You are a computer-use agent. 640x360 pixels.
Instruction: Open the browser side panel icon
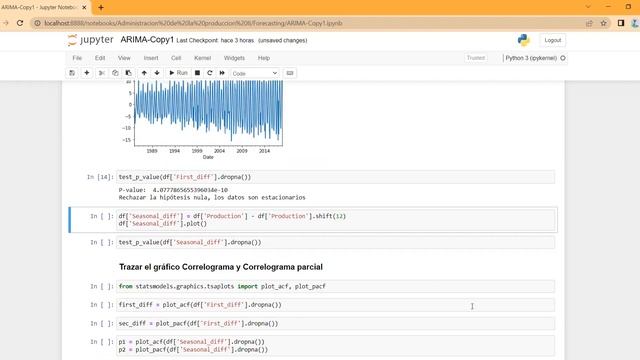point(621,23)
